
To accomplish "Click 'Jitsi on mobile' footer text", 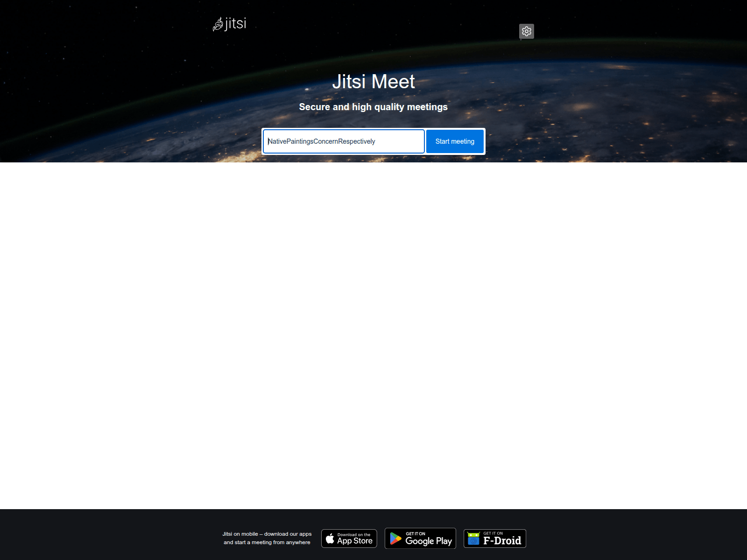I will [267, 538].
